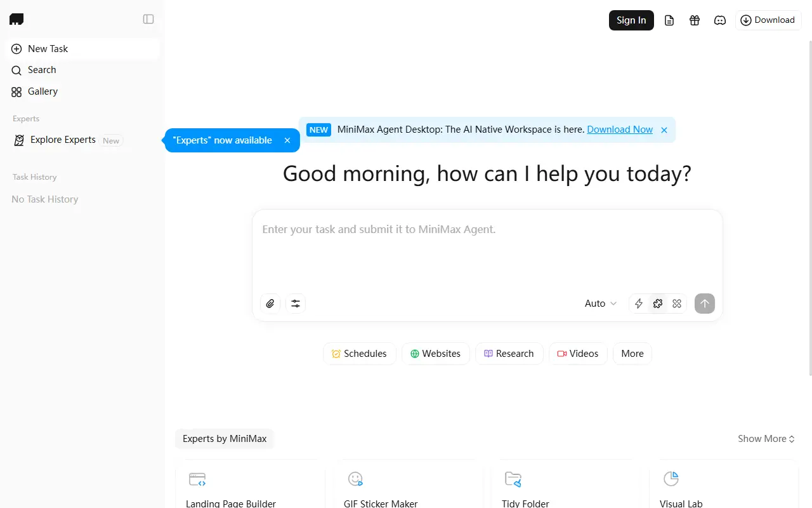The width and height of the screenshot is (812, 508).
Task: Open the gift rewards icon
Action: click(x=695, y=20)
